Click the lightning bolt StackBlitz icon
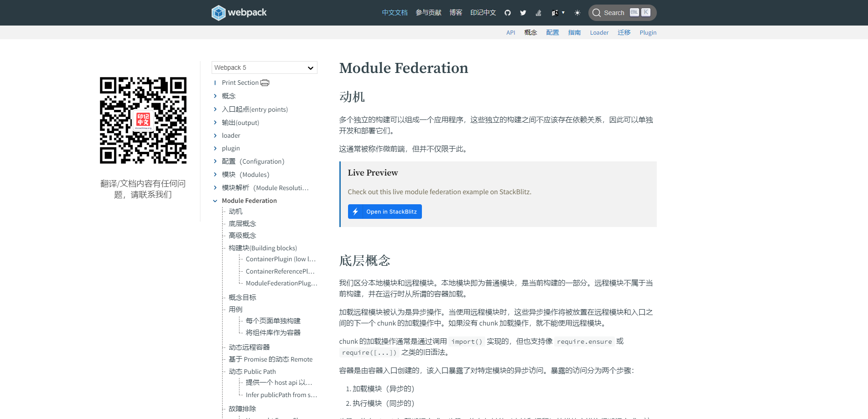Viewport: 868px width, 419px height. (x=355, y=212)
